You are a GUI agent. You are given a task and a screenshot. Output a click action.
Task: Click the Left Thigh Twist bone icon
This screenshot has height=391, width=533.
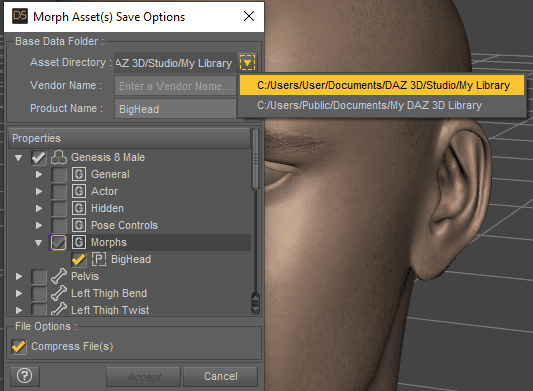(59, 309)
